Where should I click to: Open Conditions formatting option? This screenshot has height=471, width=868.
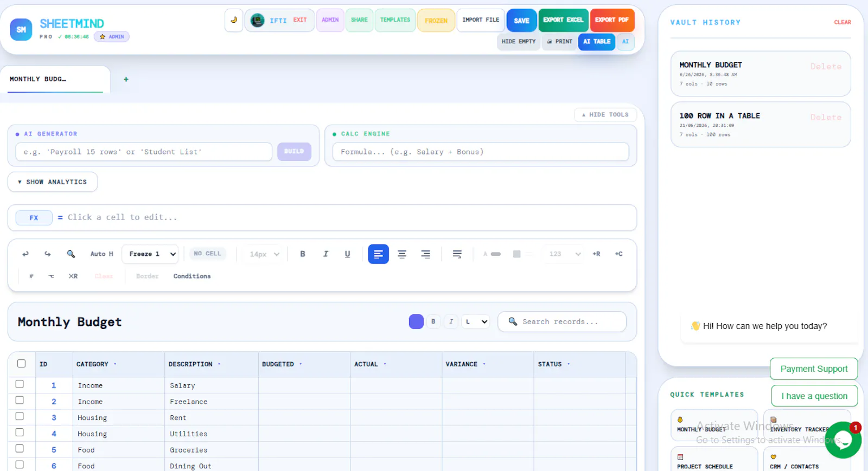[x=192, y=276]
